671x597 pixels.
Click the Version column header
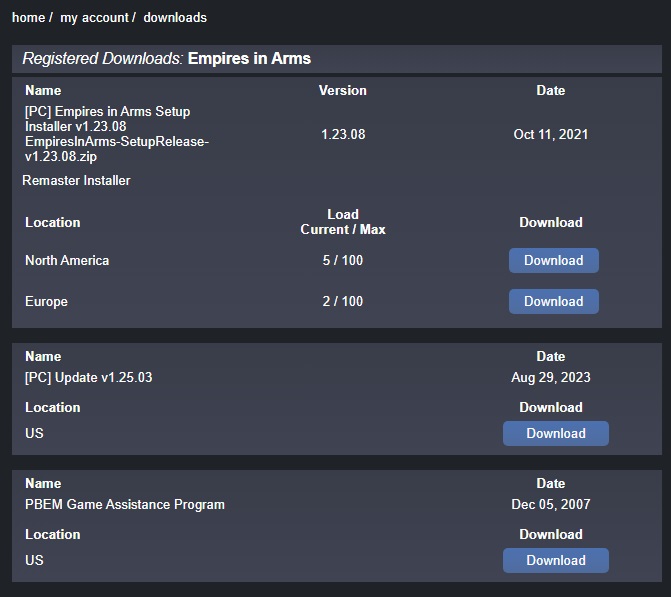343,90
